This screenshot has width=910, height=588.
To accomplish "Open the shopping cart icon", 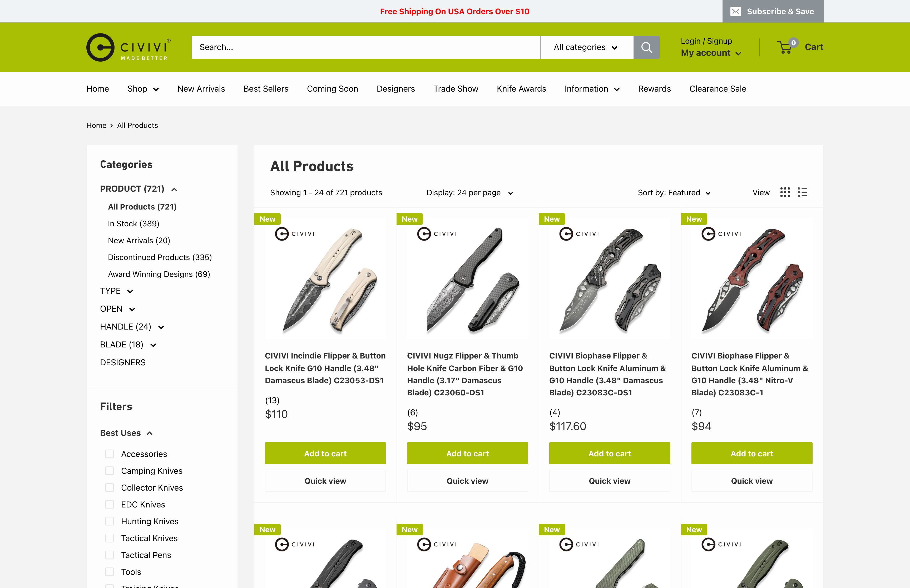I will 785,47.
